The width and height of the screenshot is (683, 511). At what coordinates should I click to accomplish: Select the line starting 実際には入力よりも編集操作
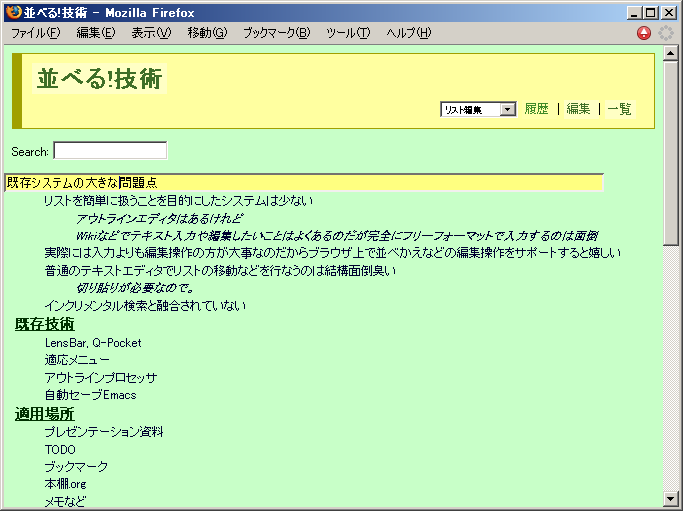[333, 253]
